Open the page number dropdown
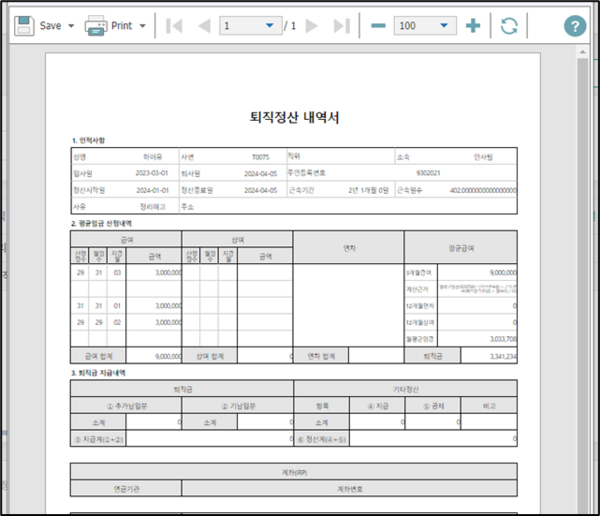Image resolution: width=600 pixels, height=516 pixels. click(x=268, y=26)
